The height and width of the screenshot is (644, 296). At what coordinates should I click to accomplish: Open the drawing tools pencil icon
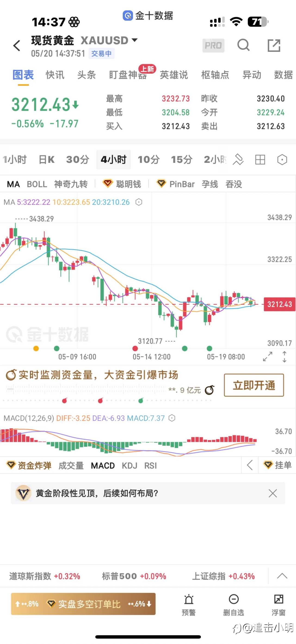(238, 160)
